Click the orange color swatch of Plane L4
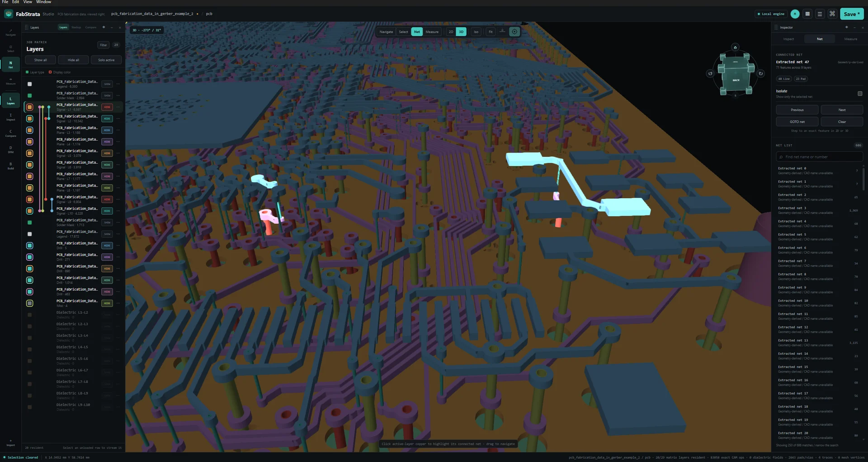This screenshot has width=868, height=462. pos(29,142)
